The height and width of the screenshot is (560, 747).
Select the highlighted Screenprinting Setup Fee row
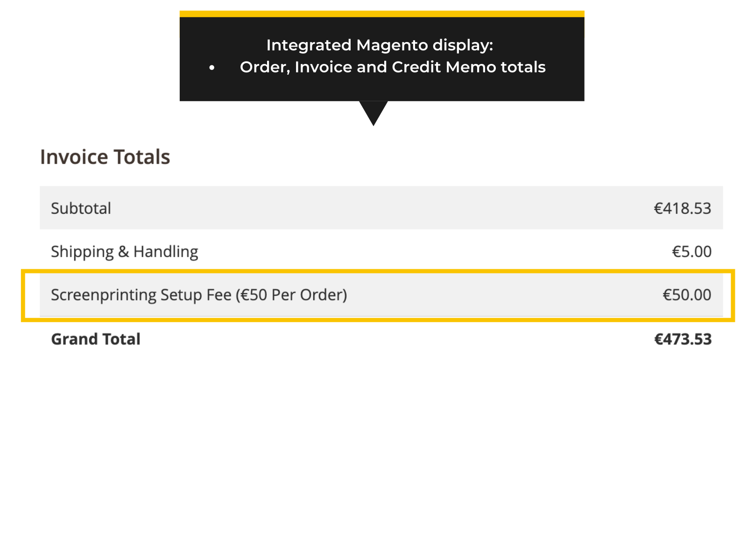(373, 294)
